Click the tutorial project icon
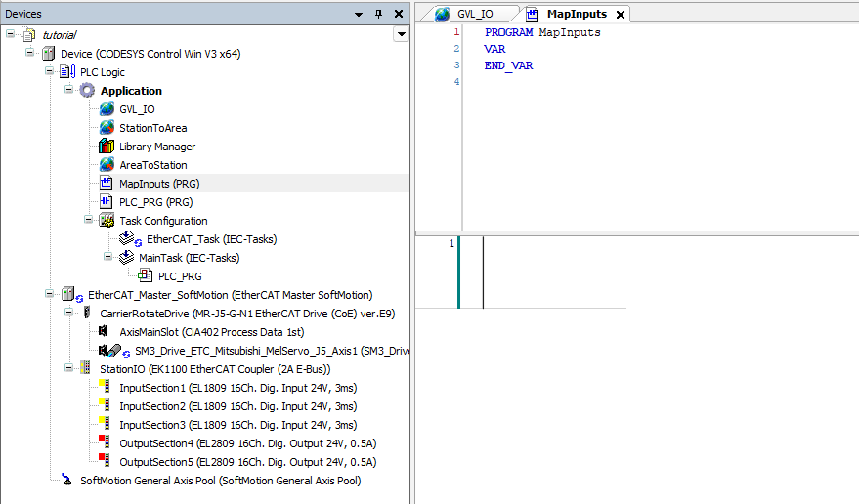The height and width of the screenshot is (504, 859). (x=29, y=35)
